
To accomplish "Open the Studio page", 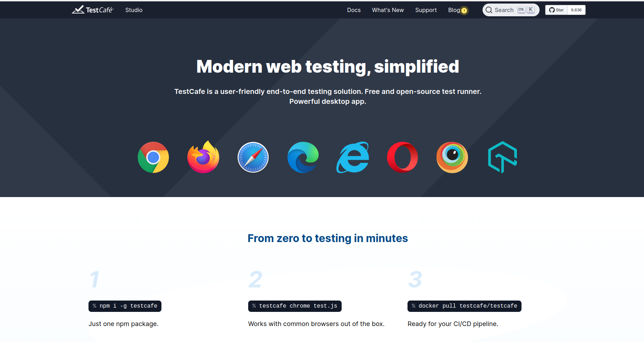I will click(x=134, y=10).
